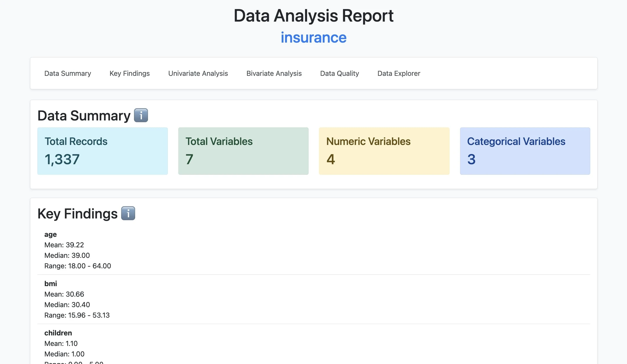
Task: Click the Key Findings section heading
Action: [77, 213]
